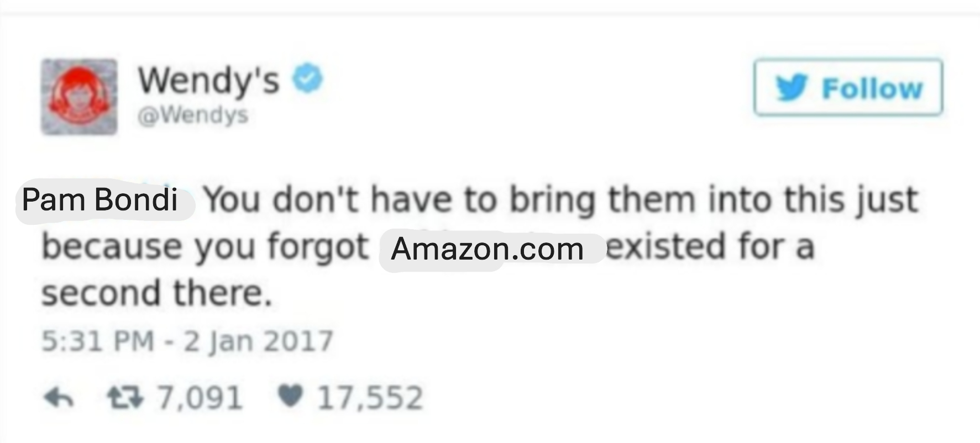
Task: Click the blue verified badge
Action: [x=308, y=78]
